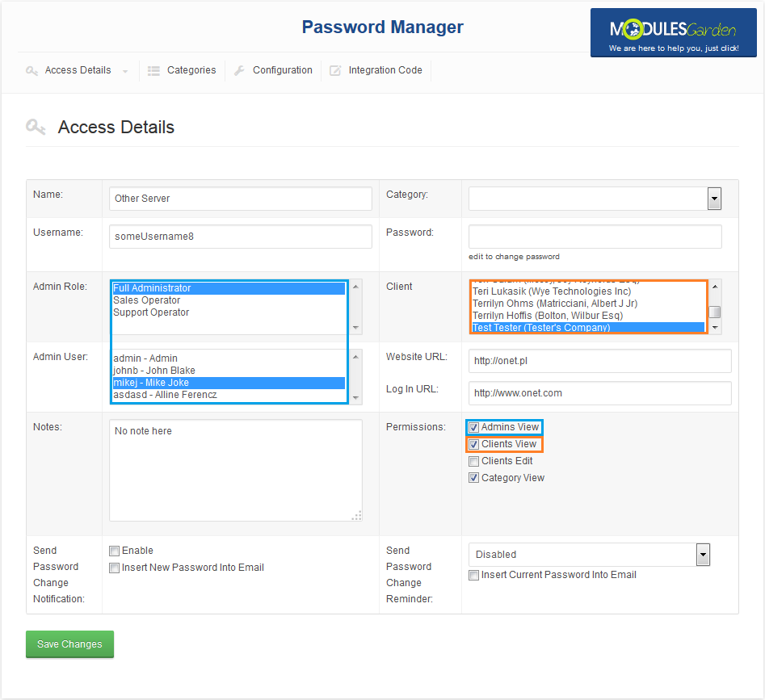Click the edit icon beside Integration Code
765x700 pixels.
point(335,71)
